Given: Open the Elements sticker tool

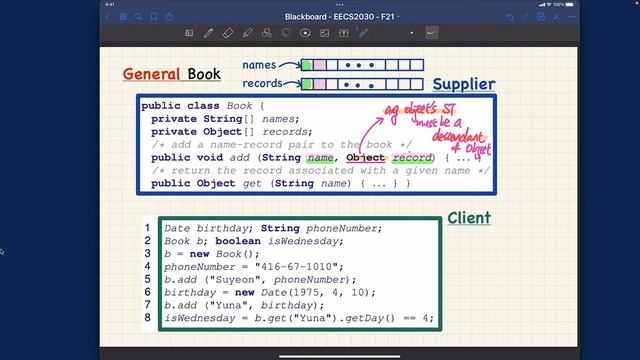Looking at the screenshot, I should click(305, 33).
